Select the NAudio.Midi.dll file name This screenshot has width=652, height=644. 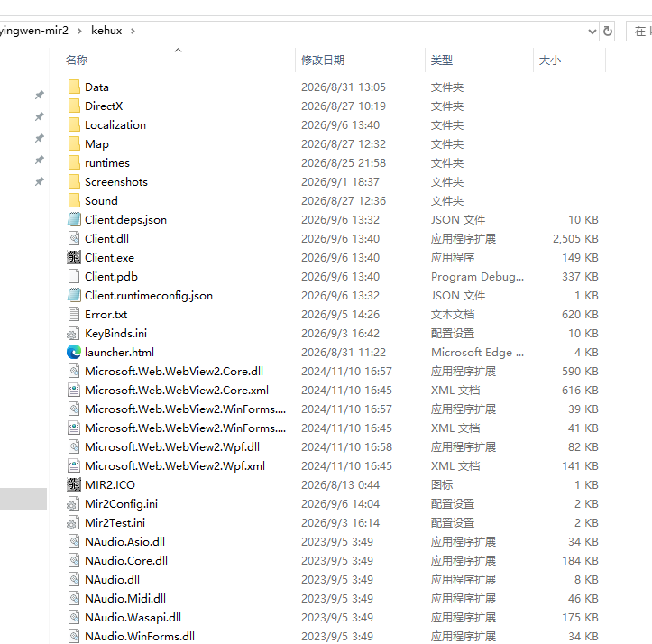click(125, 598)
